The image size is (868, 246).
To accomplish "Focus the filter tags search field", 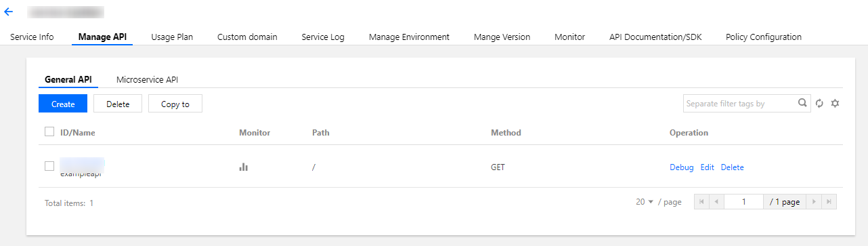I will point(739,104).
